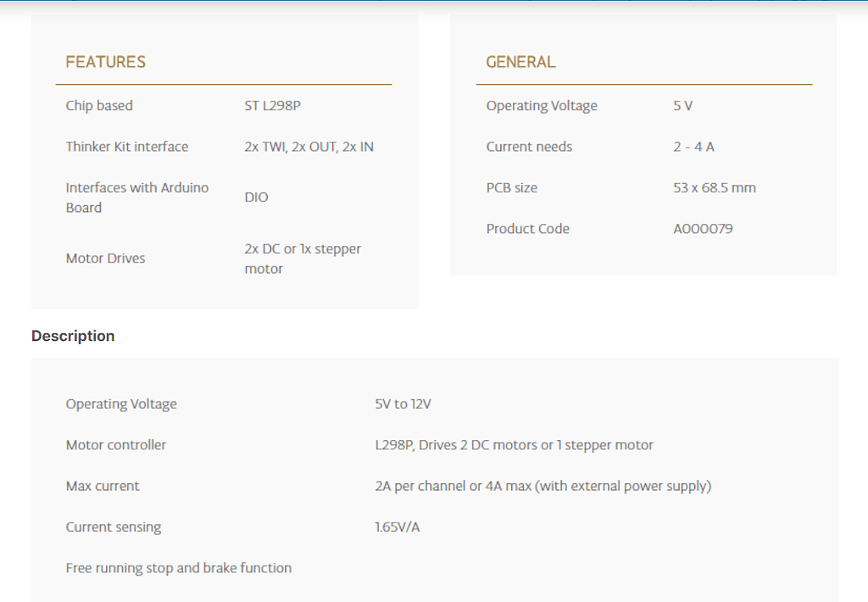Click the Thinker Kit interface label
Screen dimensions: 868x602
[127, 147]
